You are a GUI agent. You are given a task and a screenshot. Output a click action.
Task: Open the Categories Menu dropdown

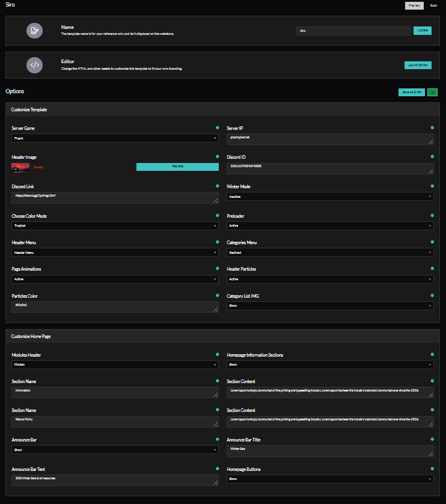(329, 252)
